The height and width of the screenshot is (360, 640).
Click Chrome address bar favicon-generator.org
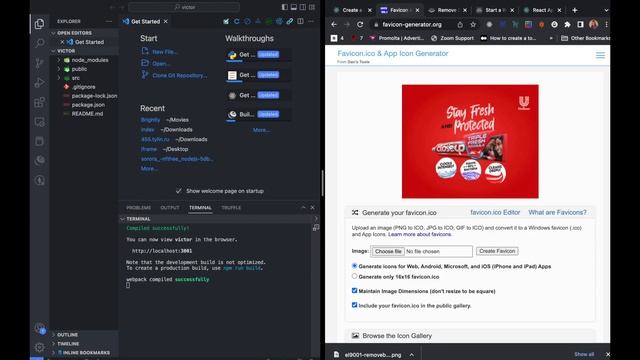(411, 24)
